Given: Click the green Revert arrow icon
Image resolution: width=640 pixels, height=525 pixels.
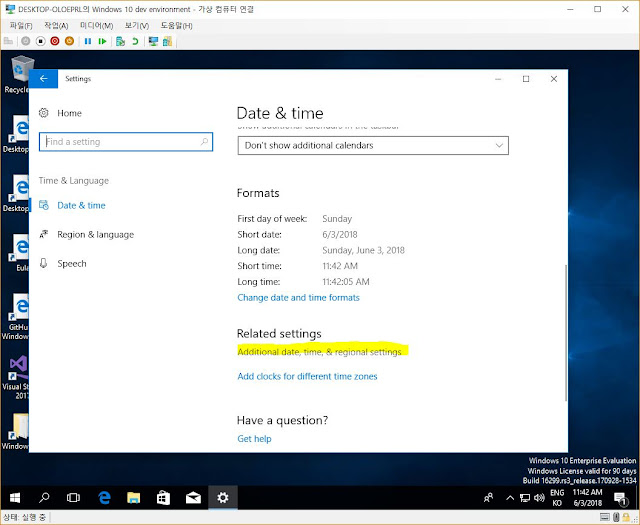Looking at the screenshot, I should coord(135,41).
